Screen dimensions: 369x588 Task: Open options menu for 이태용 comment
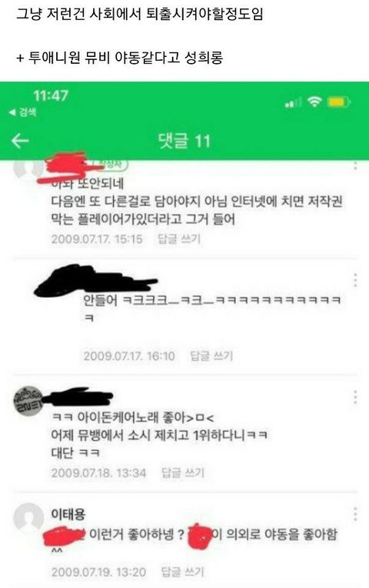coord(355,514)
